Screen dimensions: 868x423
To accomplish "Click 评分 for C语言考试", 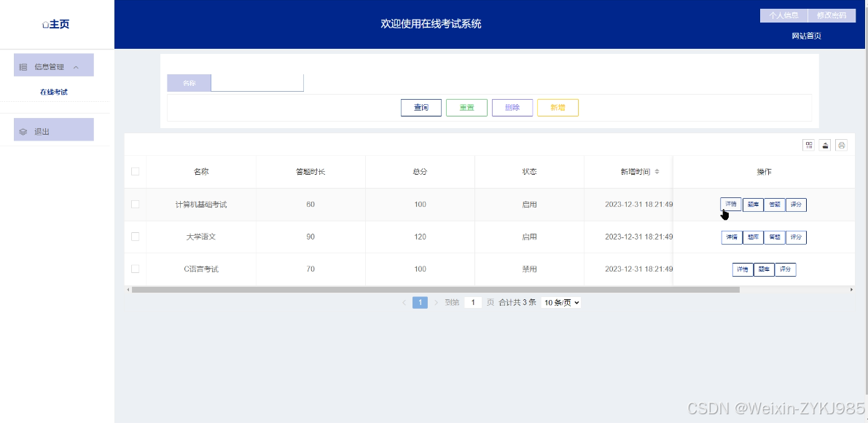I will (786, 270).
